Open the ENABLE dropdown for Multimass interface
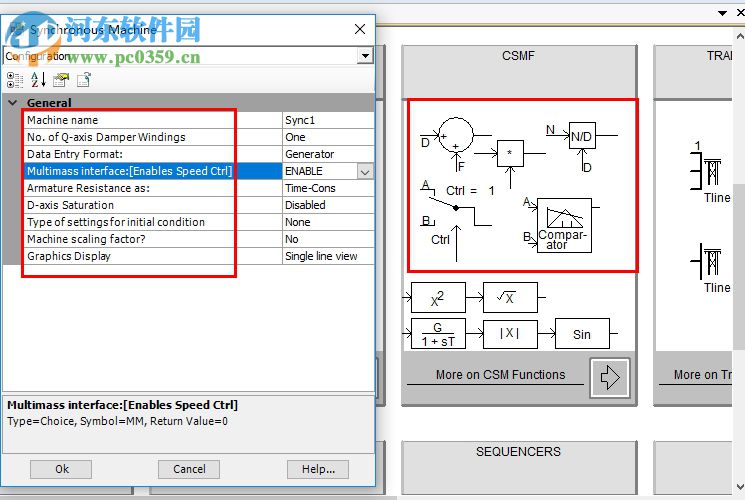The height and width of the screenshot is (500, 745). (x=365, y=172)
